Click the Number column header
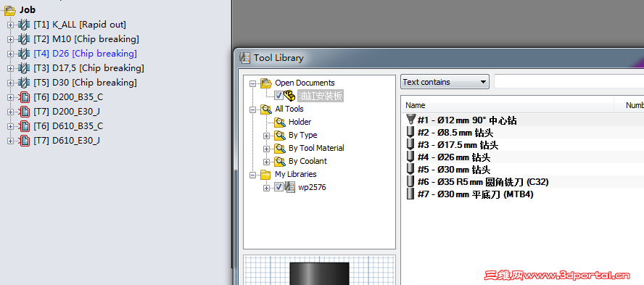Screen dimensions: 644x285 (x=629, y=105)
